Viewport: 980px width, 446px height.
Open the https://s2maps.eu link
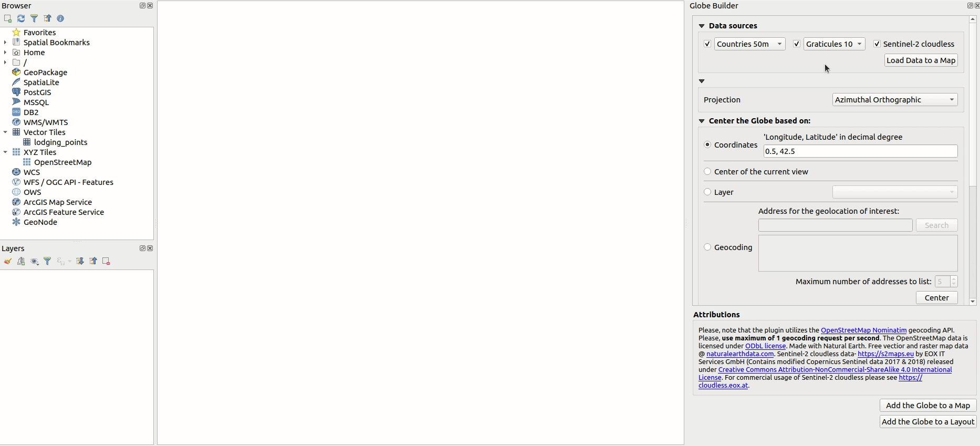pyautogui.click(x=885, y=354)
